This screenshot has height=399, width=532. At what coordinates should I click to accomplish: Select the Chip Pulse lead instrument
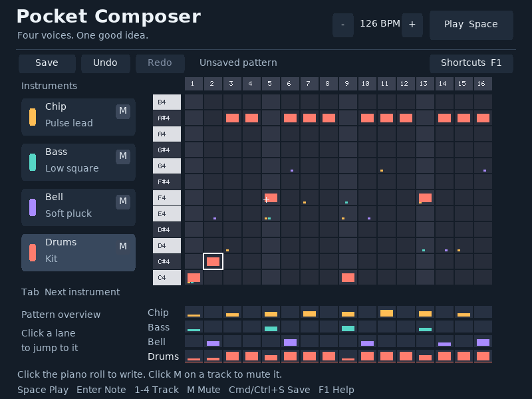coord(78,117)
